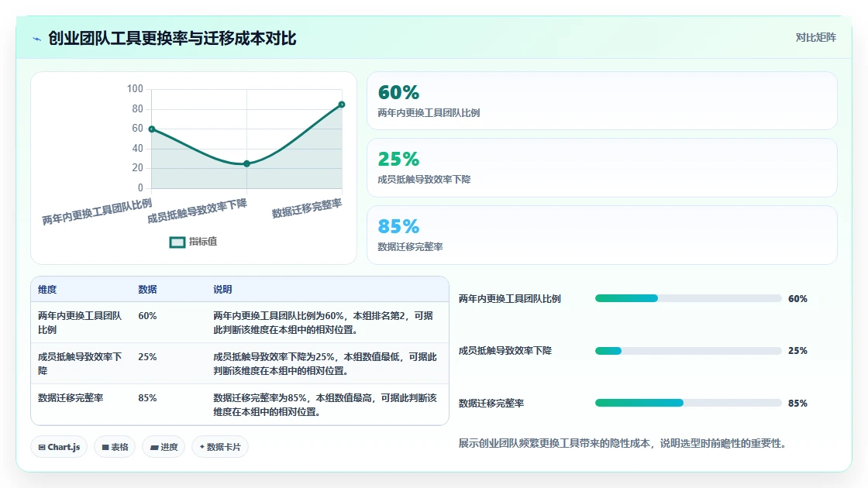Click the chart data point at value 25
Viewport: 868px width, 488px height.
(247, 163)
